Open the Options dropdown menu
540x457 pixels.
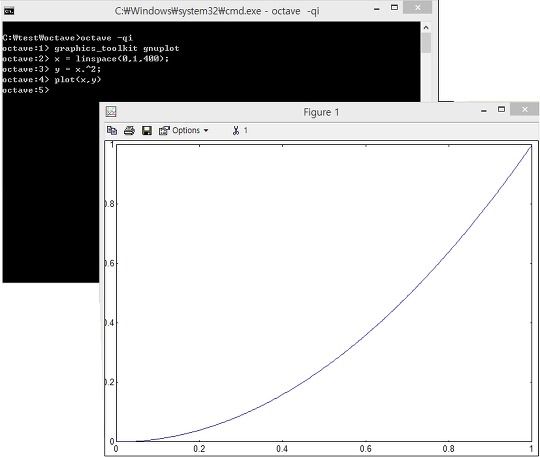pyautogui.click(x=183, y=131)
